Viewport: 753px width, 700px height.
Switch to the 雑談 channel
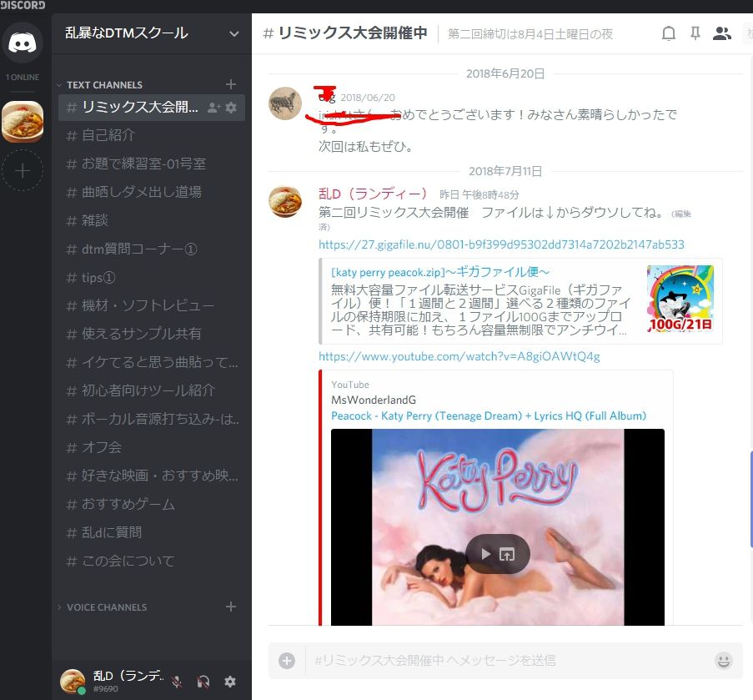pyautogui.click(x=151, y=220)
